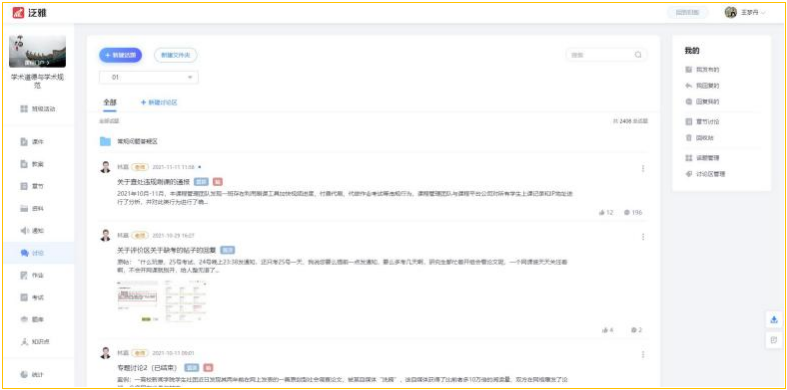The width and height of the screenshot is (787, 390).
Task: Like the 关于评价区关于缺考 post
Action: point(607,330)
